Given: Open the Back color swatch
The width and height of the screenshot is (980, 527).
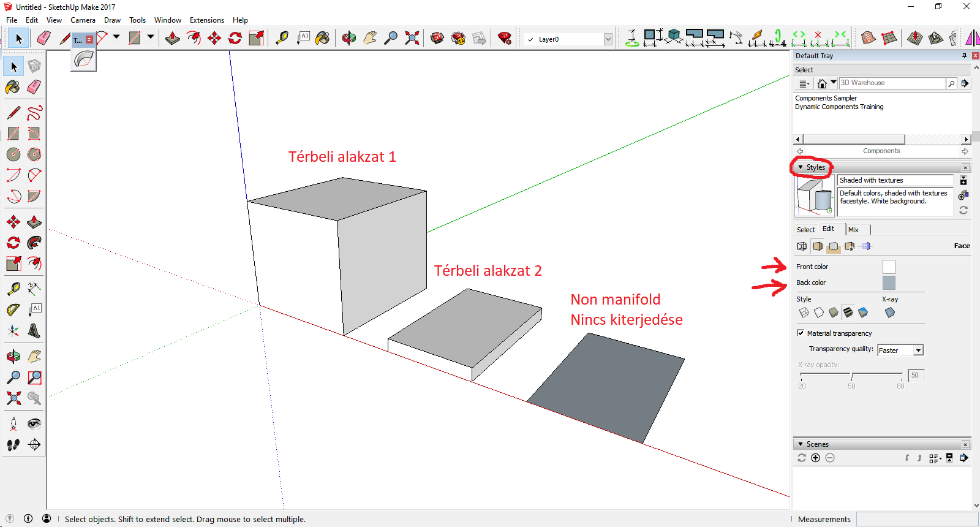Looking at the screenshot, I should pos(889,282).
